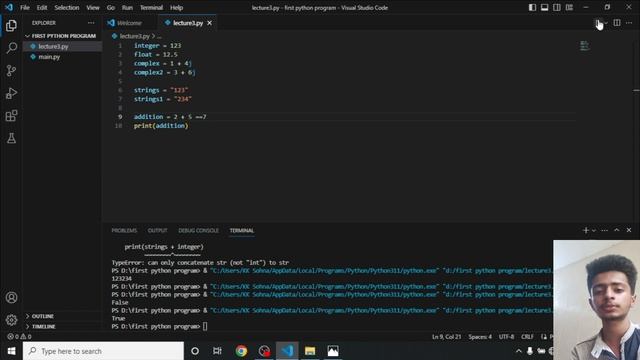The width and height of the screenshot is (640, 360).
Task: Open the Edit menu
Action: point(42,7)
